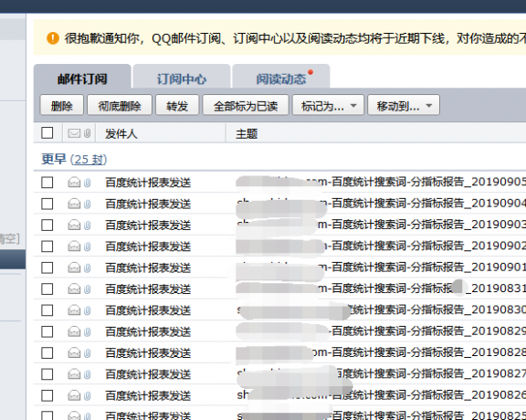The width and height of the screenshot is (526, 420).
Task: Check the box for the 20190827 report mail
Action: point(47,374)
